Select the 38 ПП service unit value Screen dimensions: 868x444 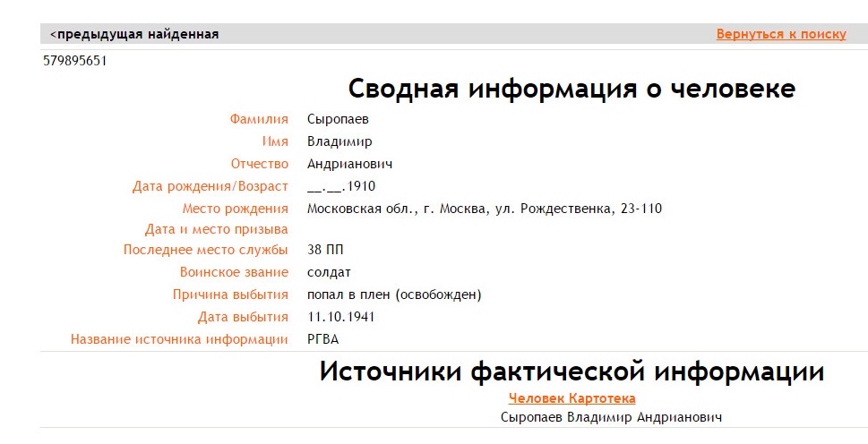(x=325, y=250)
